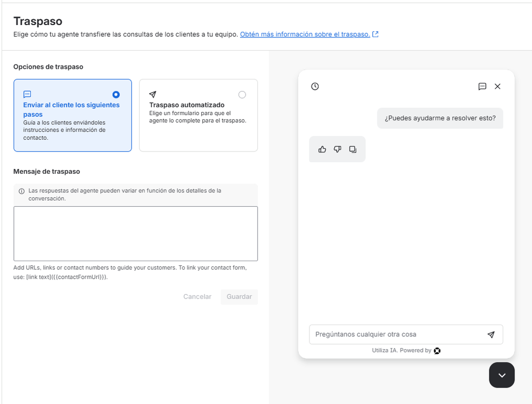Select 'Enviar al cliente los siguientes pasos' radio
The width and height of the screenshot is (532, 404).
tap(116, 94)
